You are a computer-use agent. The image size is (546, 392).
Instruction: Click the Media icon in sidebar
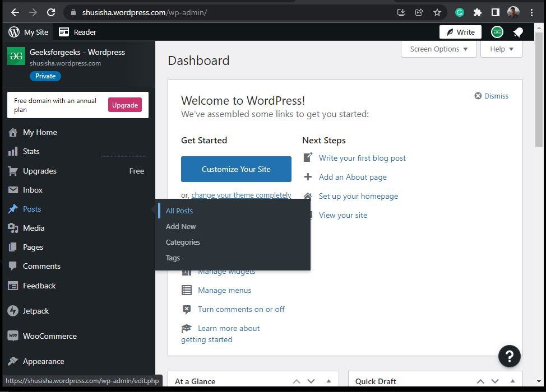pos(13,228)
